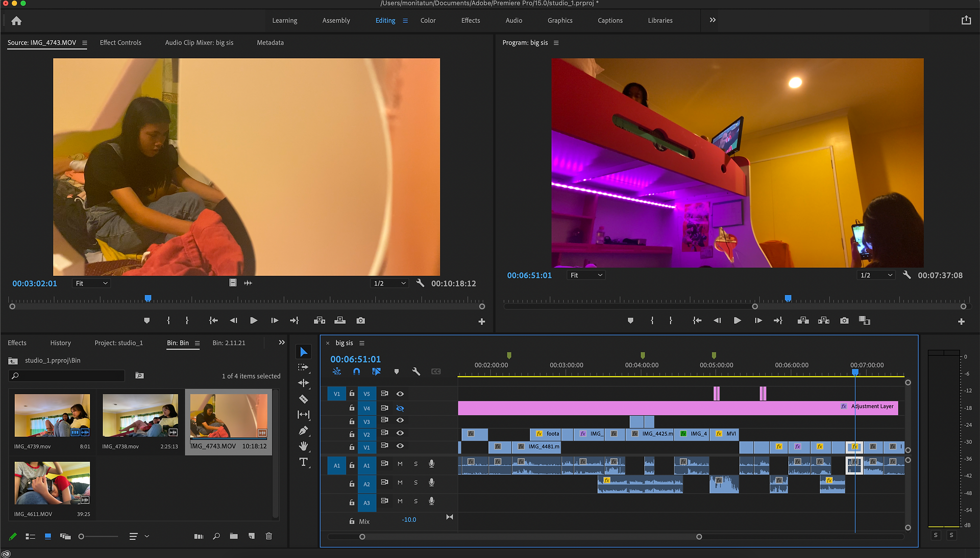
Task: Open timeline display settings wrench
Action: [x=416, y=371]
